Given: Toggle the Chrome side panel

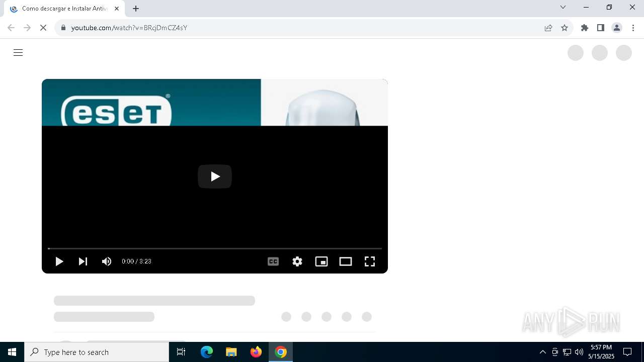Looking at the screenshot, I should click(601, 28).
